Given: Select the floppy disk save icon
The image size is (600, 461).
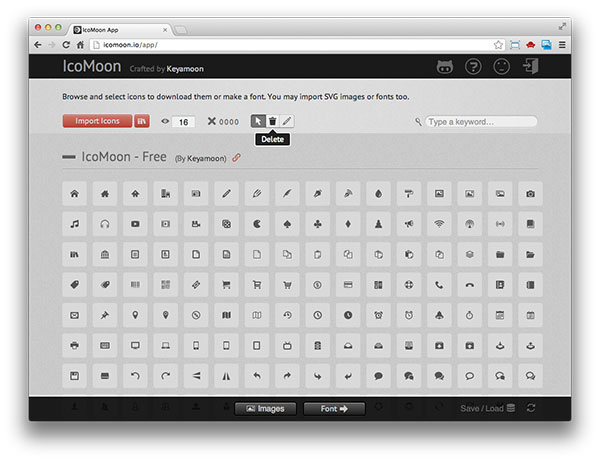Looking at the screenshot, I should click(x=75, y=376).
